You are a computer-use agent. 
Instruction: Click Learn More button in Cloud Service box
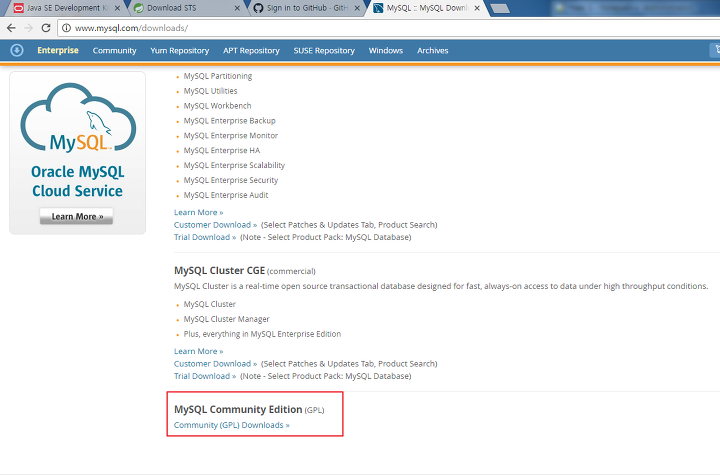[76, 216]
